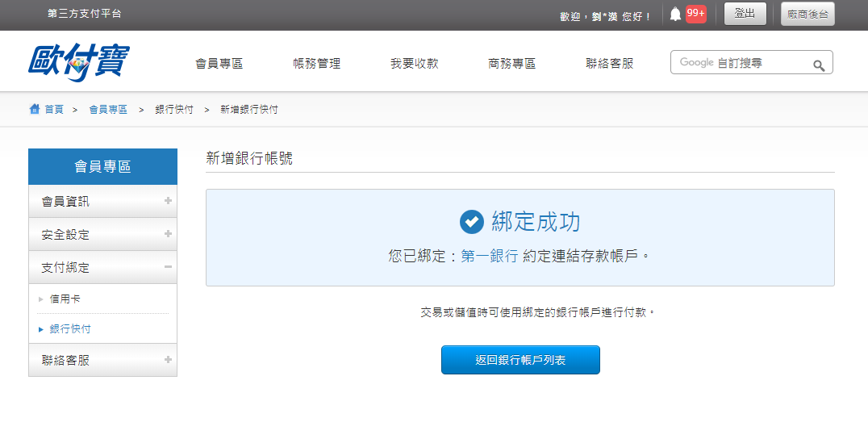
Task: Click the 廠商後台 button
Action: 807,14
